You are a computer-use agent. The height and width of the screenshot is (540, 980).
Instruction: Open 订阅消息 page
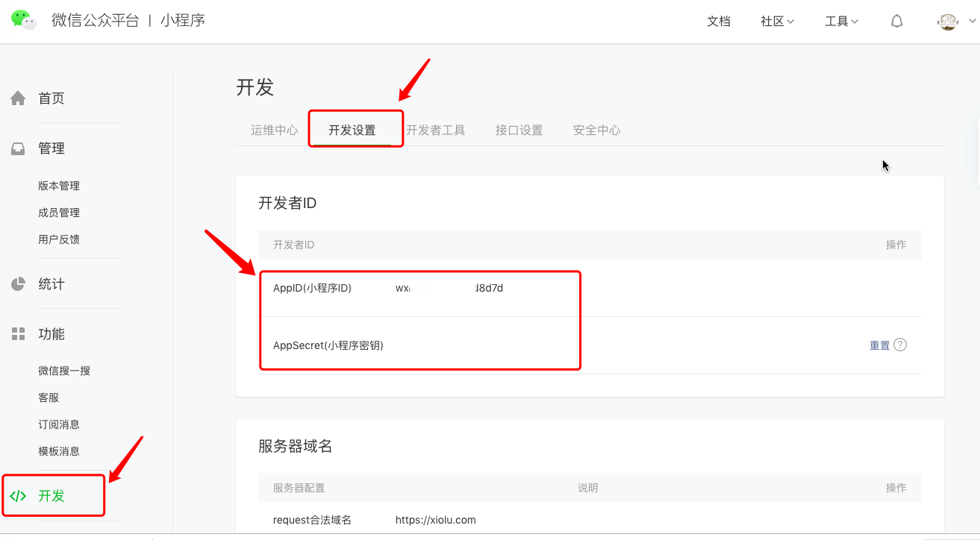tap(59, 424)
